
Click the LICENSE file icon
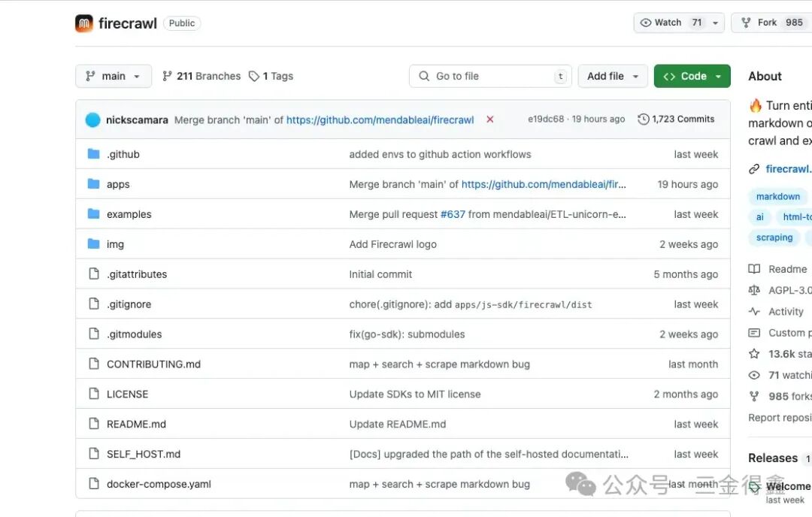94,393
